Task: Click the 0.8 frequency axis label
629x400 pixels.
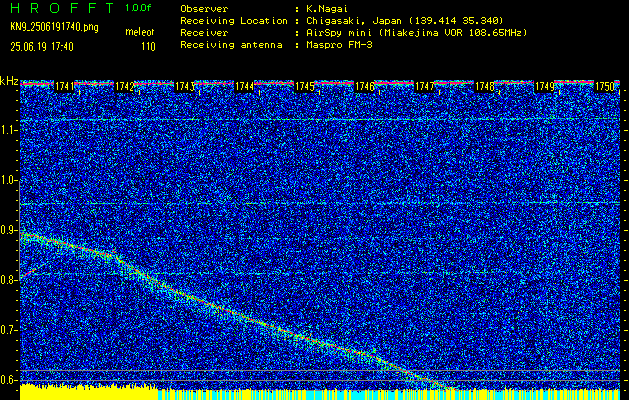Action: (x=9, y=280)
